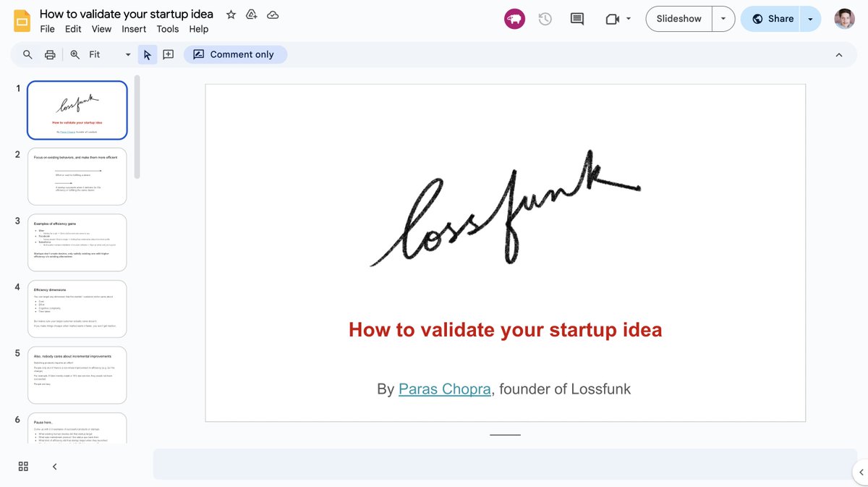868x487 pixels.
Task: Open the Help menu
Action: coord(199,29)
